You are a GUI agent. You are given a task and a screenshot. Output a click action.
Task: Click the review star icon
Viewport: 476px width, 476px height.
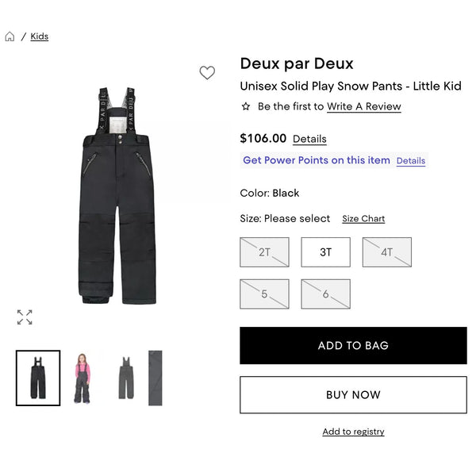point(246,106)
